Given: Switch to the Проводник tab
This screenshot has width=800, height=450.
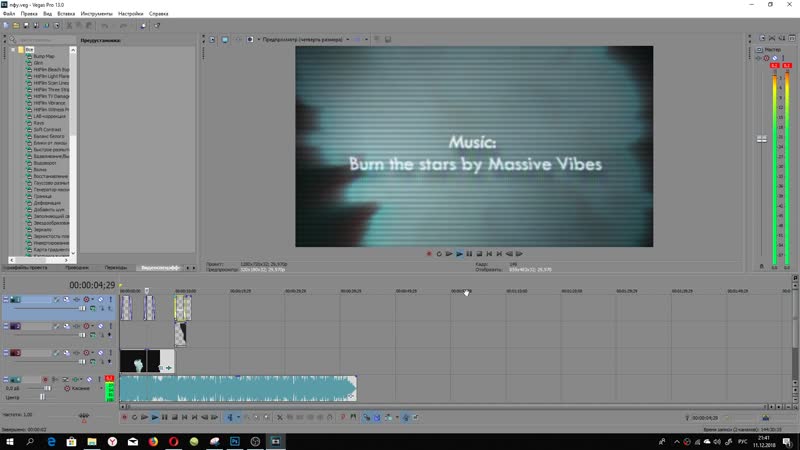Looking at the screenshot, I should click(x=77, y=267).
